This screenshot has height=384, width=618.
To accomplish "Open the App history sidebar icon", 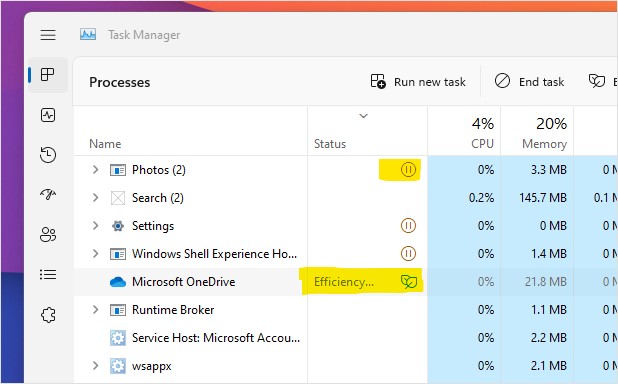I will (48, 155).
